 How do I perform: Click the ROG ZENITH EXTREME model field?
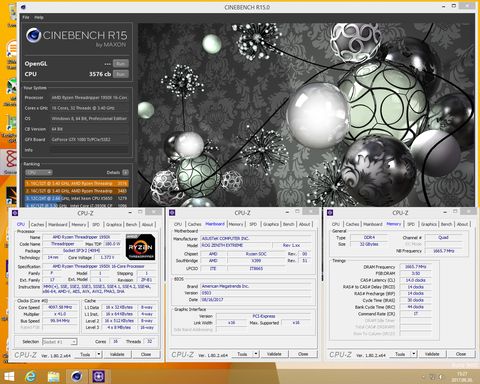236,245
